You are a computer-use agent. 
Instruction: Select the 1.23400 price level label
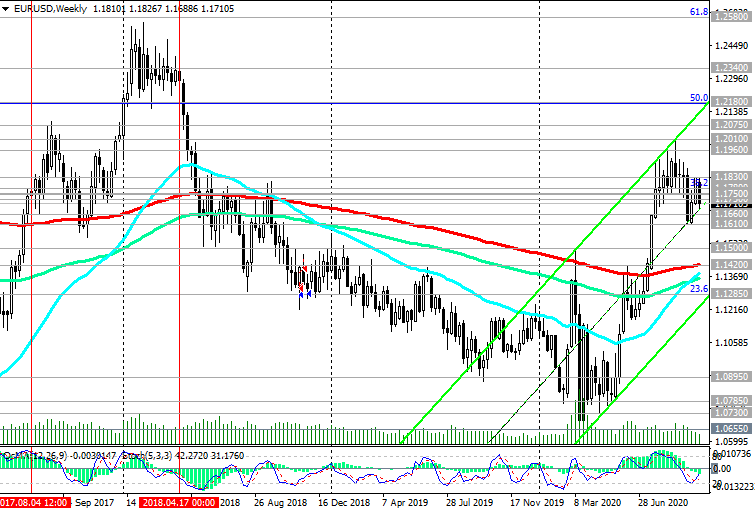point(732,67)
